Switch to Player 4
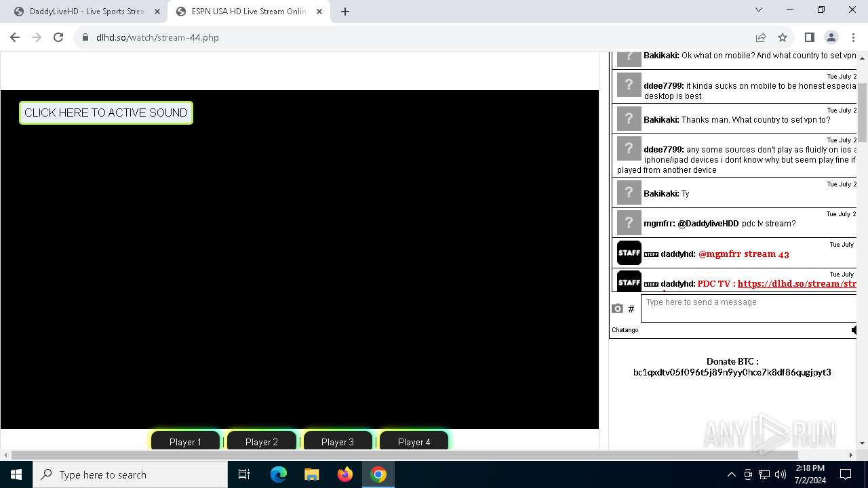 tap(414, 441)
